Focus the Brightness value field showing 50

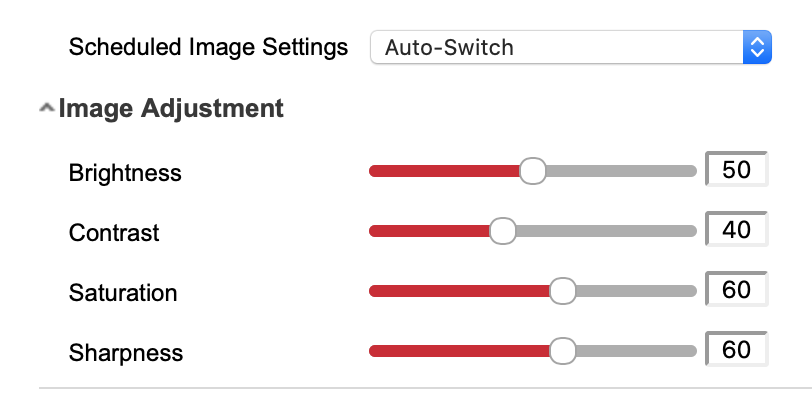click(x=737, y=170)
